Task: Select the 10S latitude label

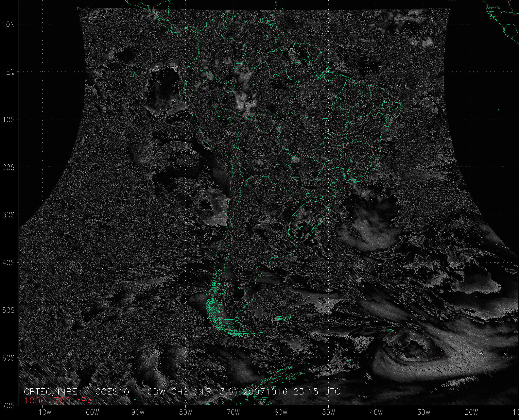Action: pyautogui.click(x=9, y=120)
